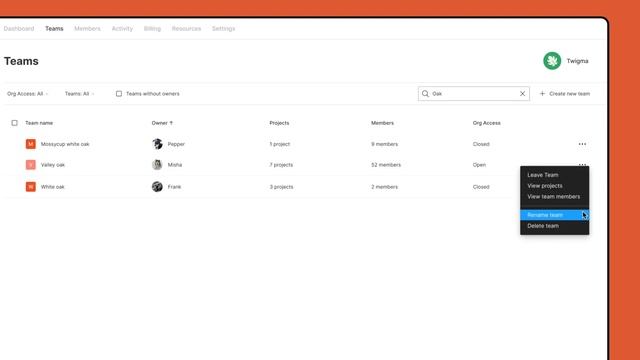
Task: Click Frank's avatar
Action: pyautogui.click(x=157, y=187)
